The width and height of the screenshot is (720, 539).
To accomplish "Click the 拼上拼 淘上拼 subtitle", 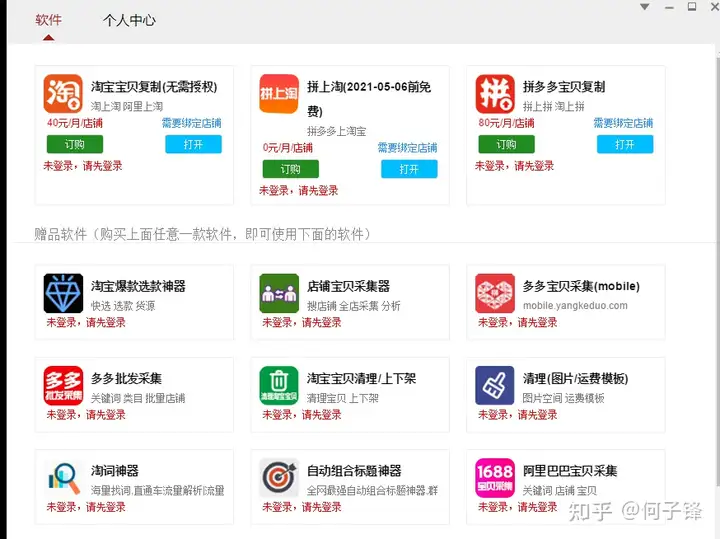I will (x=554, y=107).
